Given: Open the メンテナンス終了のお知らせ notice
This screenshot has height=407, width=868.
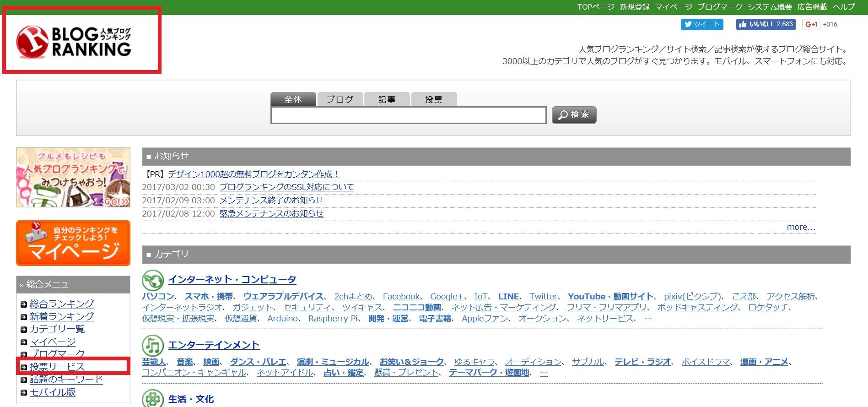Looking at the screenshot, I should [x=272, y=201].
